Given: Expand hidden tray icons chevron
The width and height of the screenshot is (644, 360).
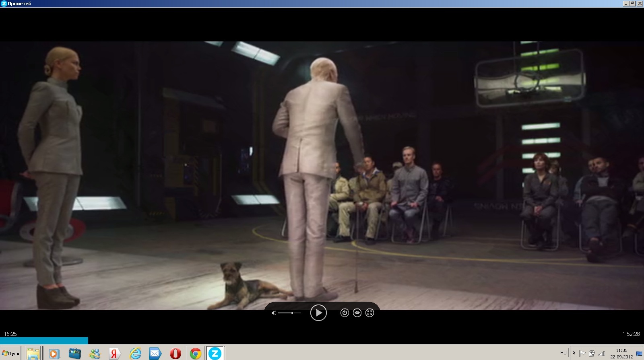Looking at the screenshot, I should [574, 354].
